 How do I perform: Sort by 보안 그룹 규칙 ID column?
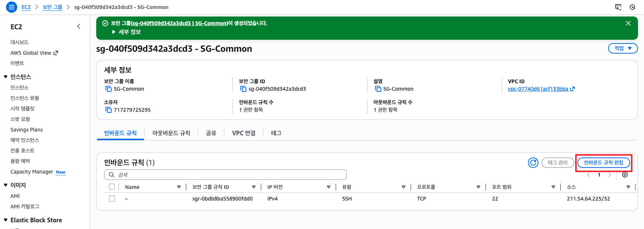[253, 187]
